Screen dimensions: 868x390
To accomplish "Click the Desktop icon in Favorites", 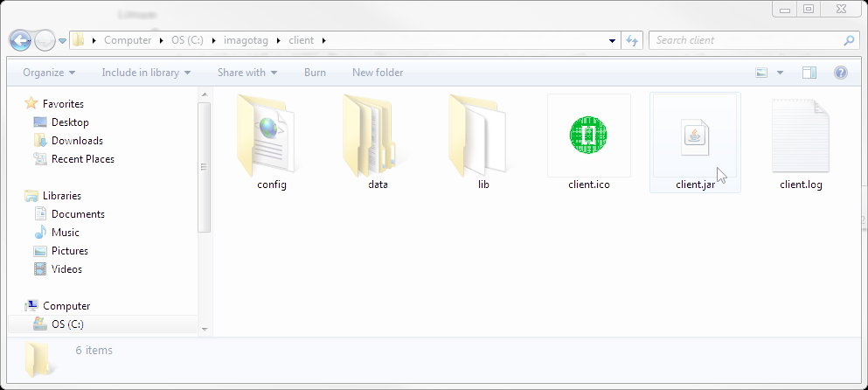I will [x=40, y=122].
